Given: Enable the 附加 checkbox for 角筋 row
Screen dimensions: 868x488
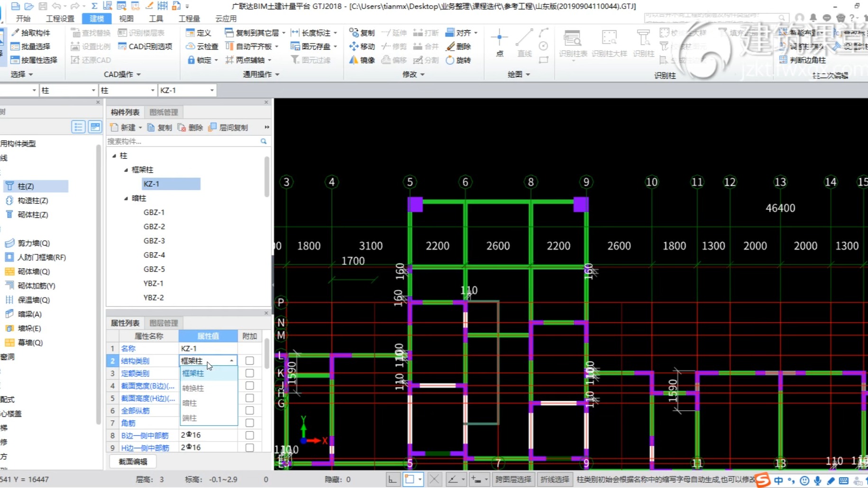Looking at the screenshot, I should pos(249,423).
